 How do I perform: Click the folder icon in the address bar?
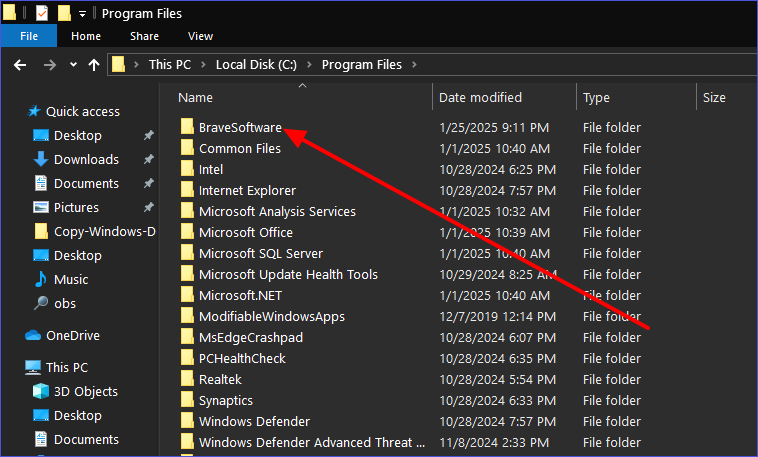click(118, 64)
